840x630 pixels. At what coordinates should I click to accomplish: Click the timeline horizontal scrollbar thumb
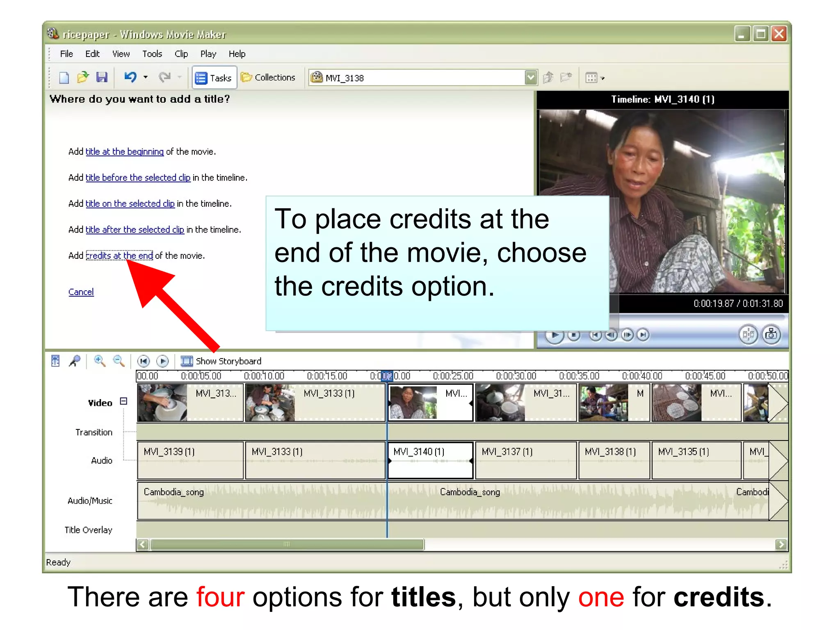click(x=287, y=545)
